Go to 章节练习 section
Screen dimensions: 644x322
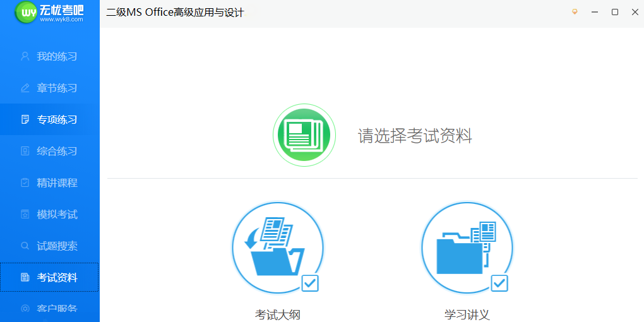click(50, 88)
